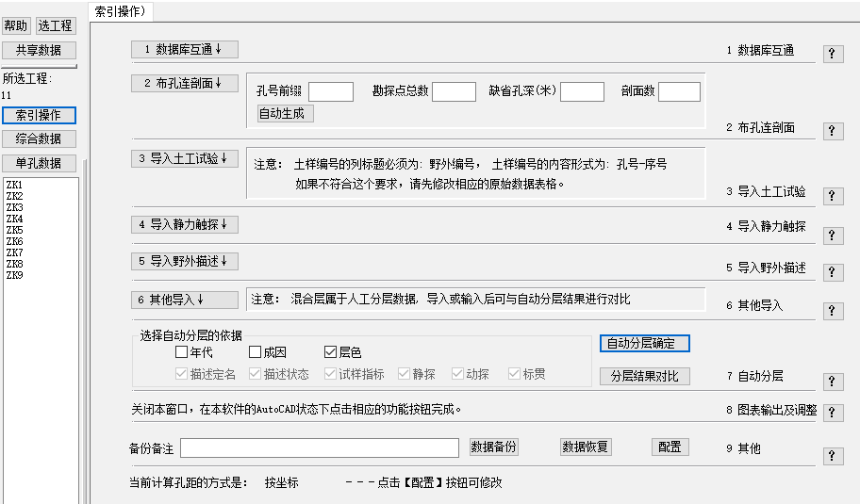Image resolution: width=860 pixels, height=504 pixels.
Task: Expand the 3 导入土工试验 dropdown button
Action: point(184,159)
